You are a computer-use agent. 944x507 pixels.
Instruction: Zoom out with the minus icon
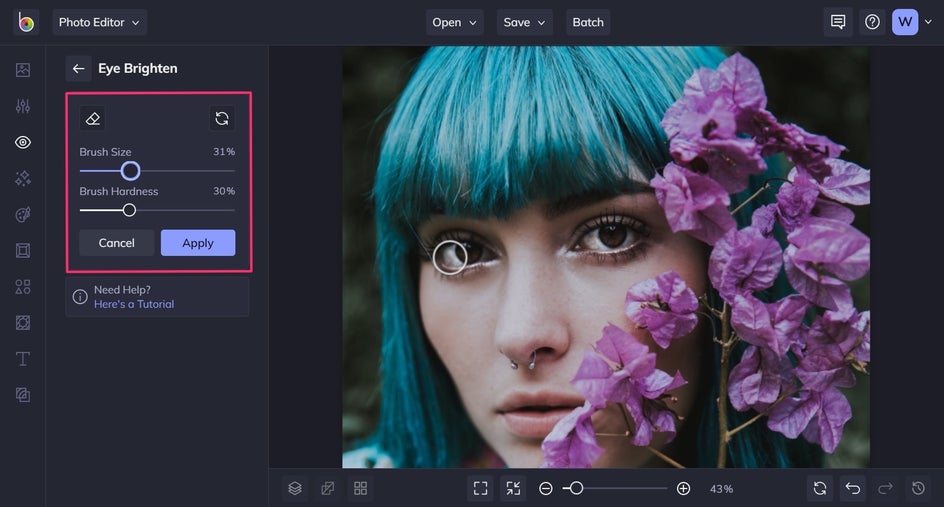(545, 488)
